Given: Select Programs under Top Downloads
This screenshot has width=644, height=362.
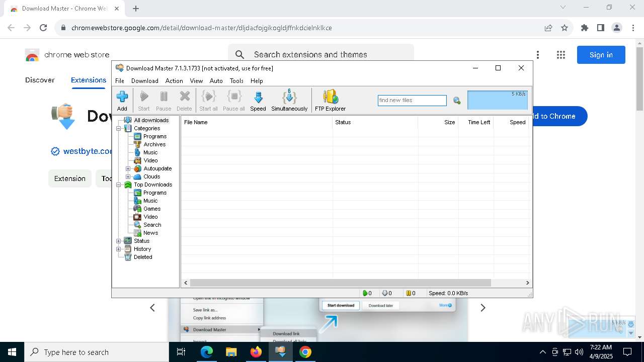Looking at the screenshot, I should point(155,193).
